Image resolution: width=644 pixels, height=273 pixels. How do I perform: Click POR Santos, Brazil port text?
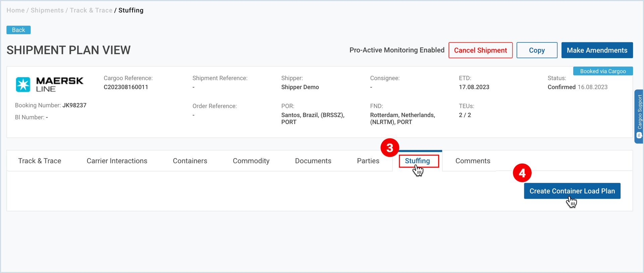[313, 119]
